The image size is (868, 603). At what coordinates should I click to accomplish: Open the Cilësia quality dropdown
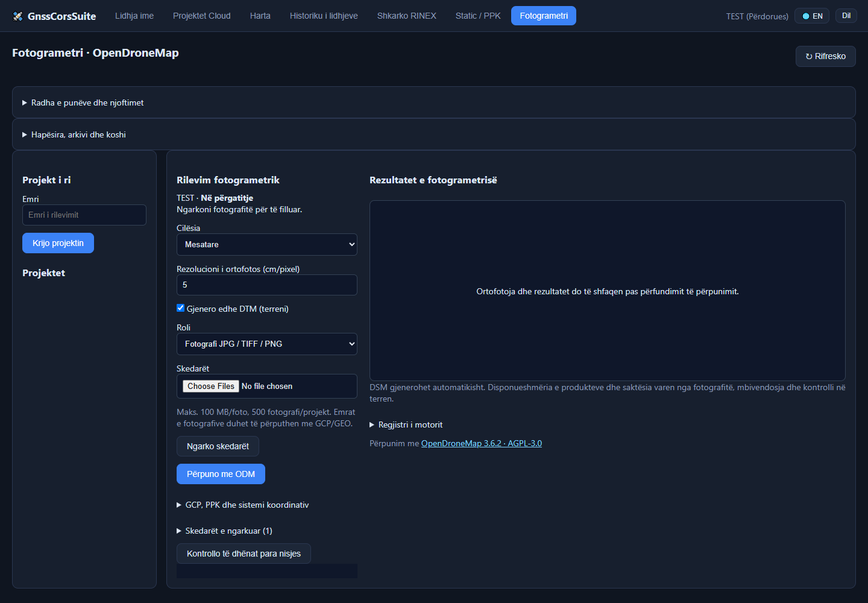[267, 244]
